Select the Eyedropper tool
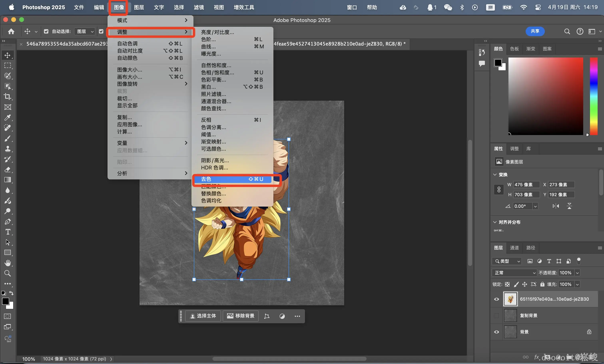604x364 pixels. [x=8, y=118]
